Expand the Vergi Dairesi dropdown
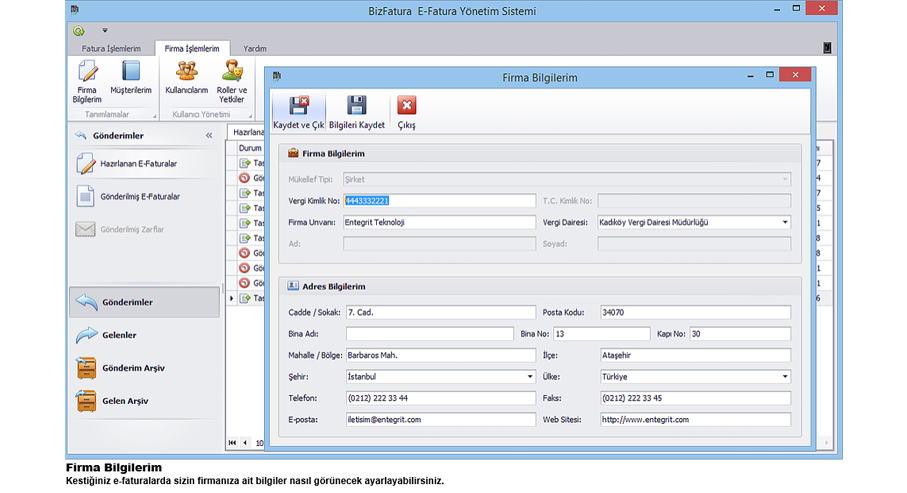 pyautogui.click(x=785, y=222)
